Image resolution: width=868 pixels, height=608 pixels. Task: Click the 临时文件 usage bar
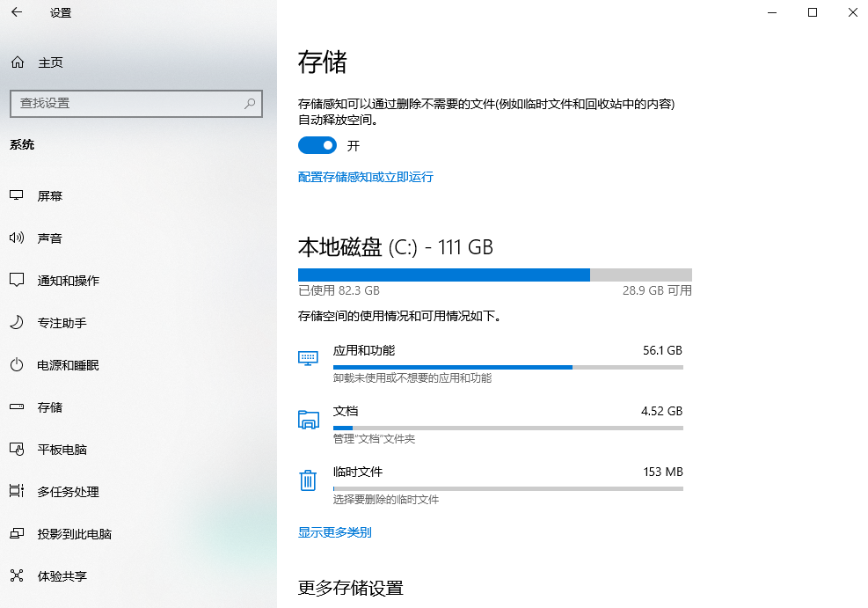[508, 489]
